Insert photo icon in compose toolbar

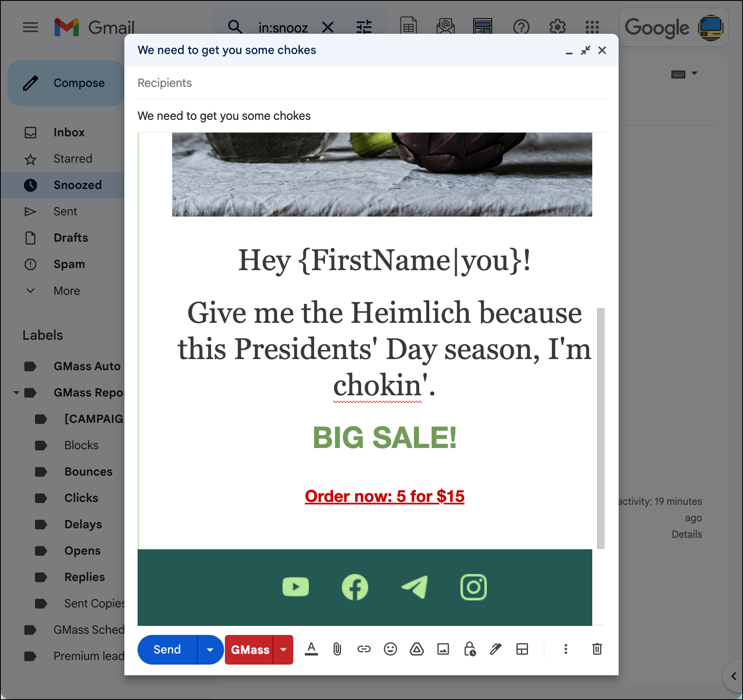click(x=443, y=650)
